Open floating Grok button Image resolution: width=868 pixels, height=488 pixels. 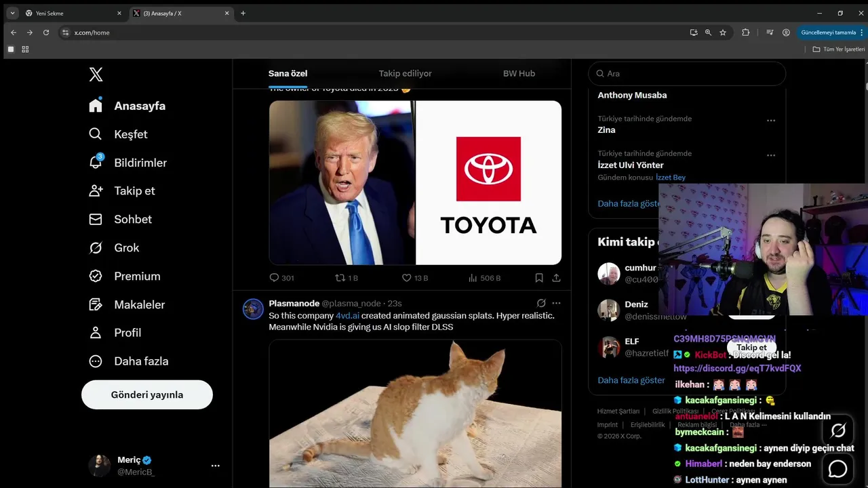[x=838, y=430]
